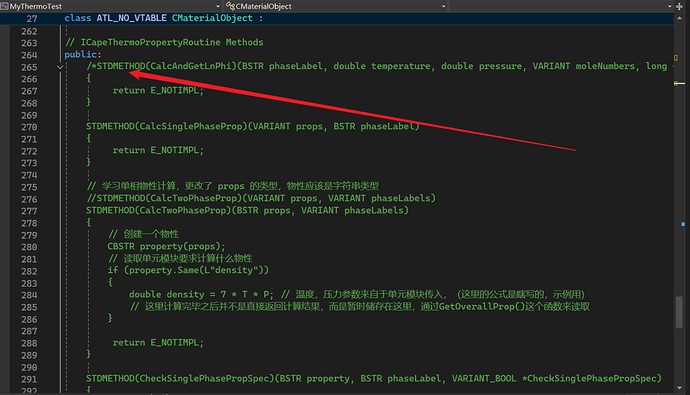Click the CalcSinglePhaseProp method declaration
Viewport: 690px width, 395px height.
pyautogui.click(x=253, y=127)
